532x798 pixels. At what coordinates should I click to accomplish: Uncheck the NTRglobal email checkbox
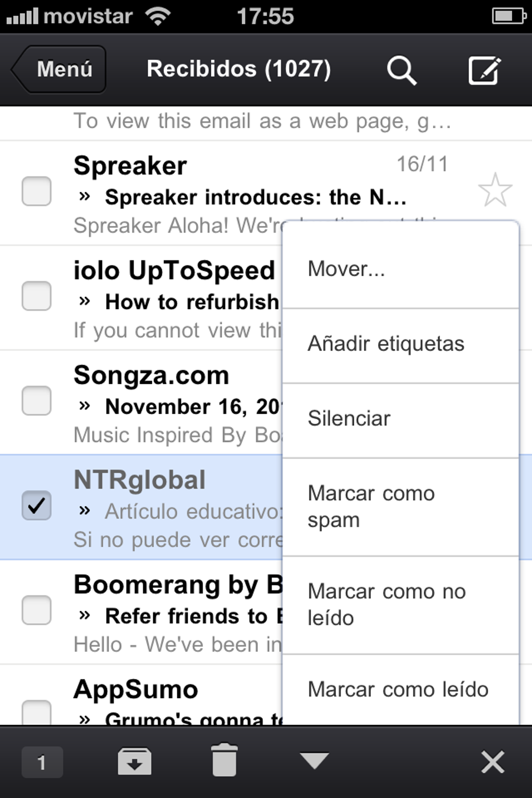(37, 505)
